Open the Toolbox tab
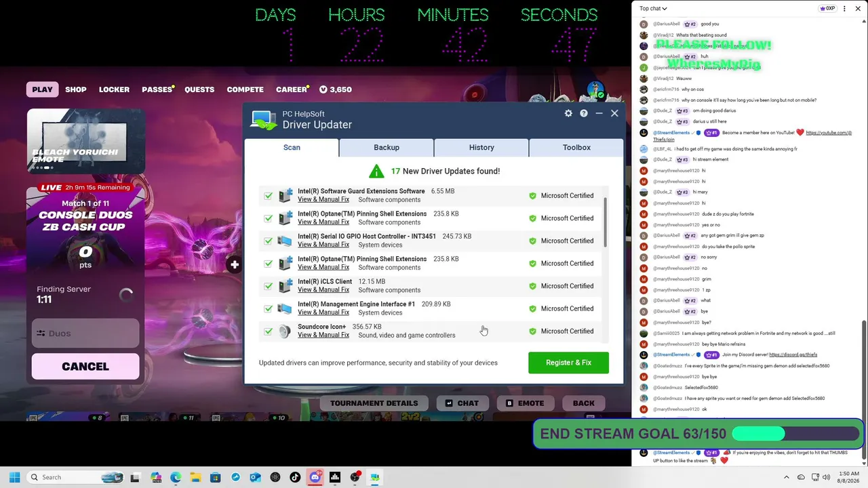 pos(576,147)
